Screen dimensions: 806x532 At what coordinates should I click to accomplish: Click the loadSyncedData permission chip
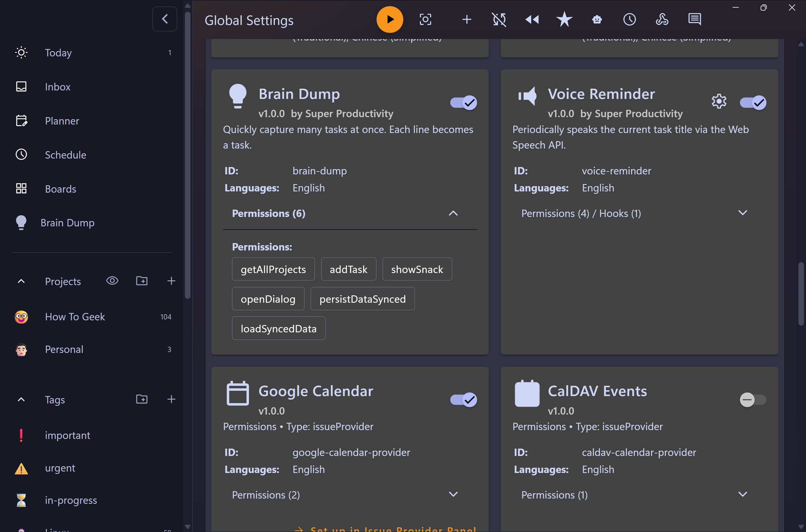(279, 329)
